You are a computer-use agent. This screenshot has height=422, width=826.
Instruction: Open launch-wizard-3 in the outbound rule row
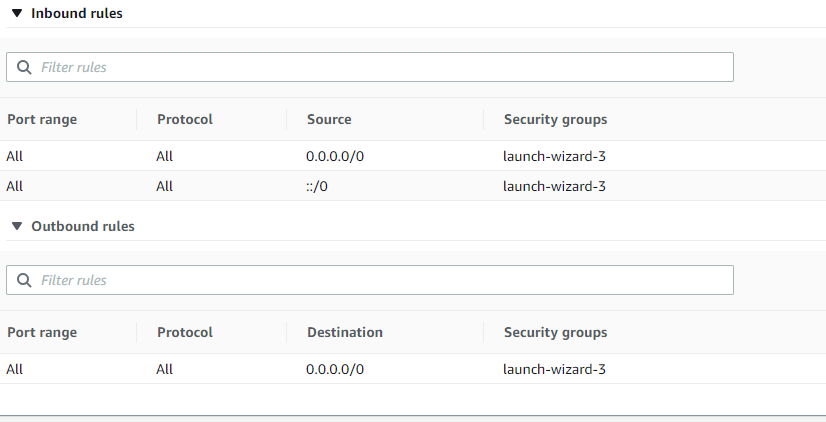[554, 370]
